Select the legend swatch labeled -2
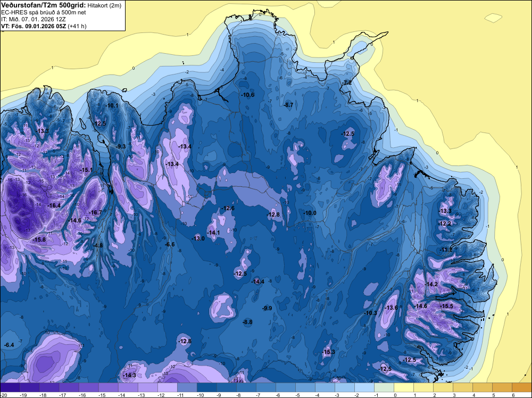 pyautogui.click(x=364, y=387)
